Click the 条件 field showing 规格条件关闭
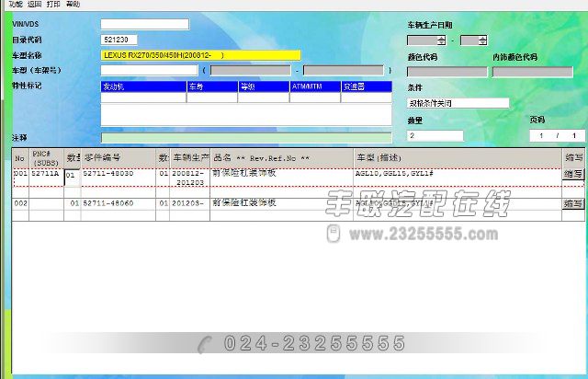Screen dimensions: 588x379 coord(458,103)
